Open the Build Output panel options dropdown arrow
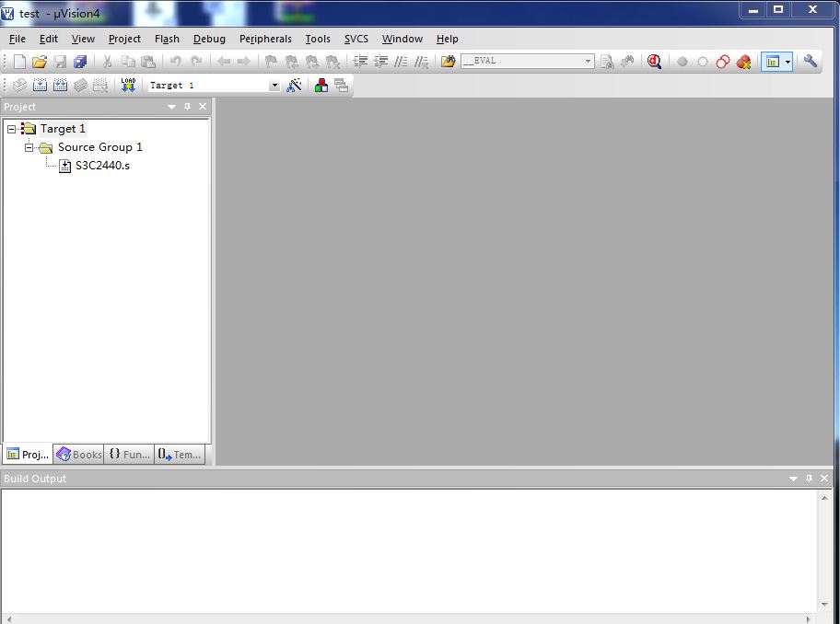This screenshot has height=624, width=840. point(793,479)
